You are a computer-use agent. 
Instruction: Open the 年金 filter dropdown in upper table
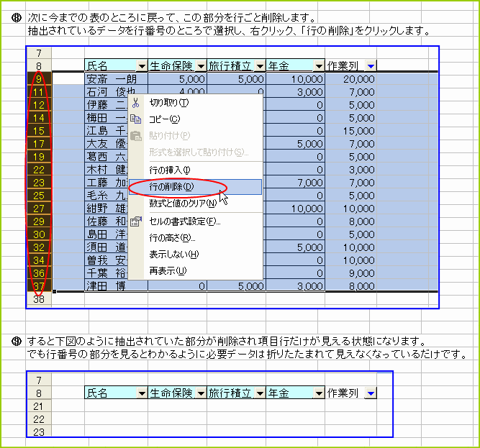coord(319,66)
